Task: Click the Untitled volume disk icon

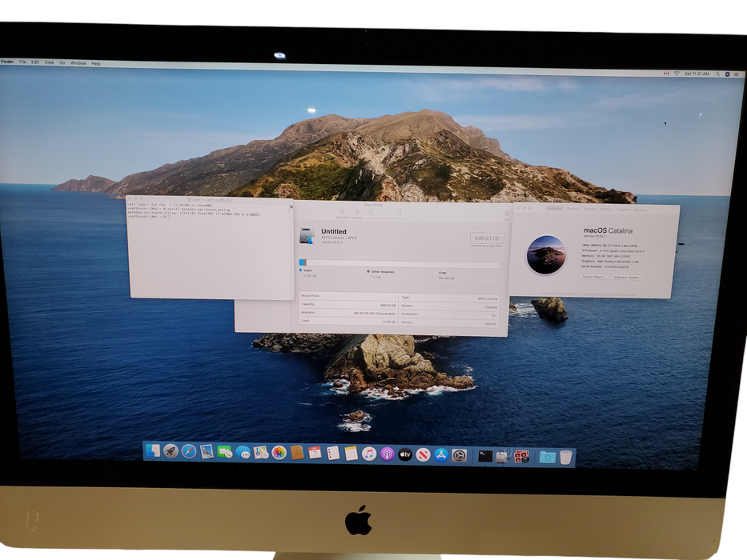Action: coord(307,236)
